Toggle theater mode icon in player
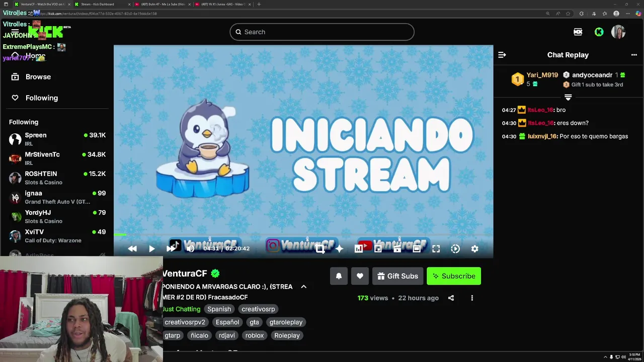 417,248
